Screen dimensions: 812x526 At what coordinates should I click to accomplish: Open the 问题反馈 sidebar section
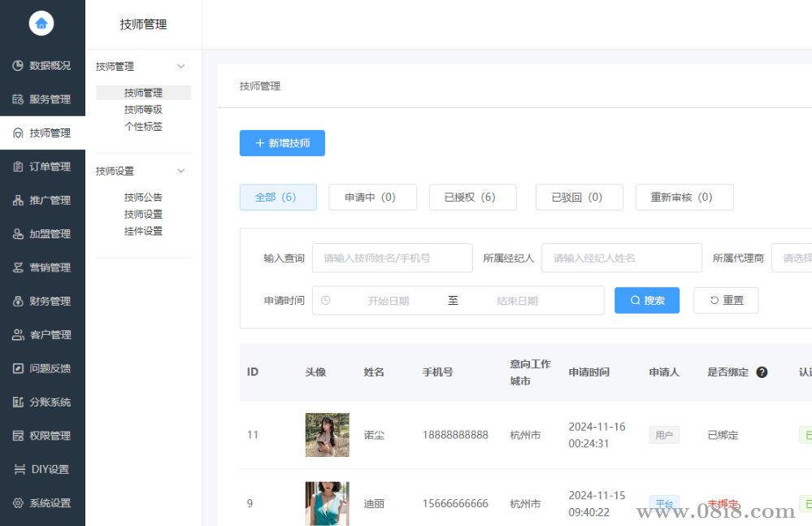click(x=42, y=367)
